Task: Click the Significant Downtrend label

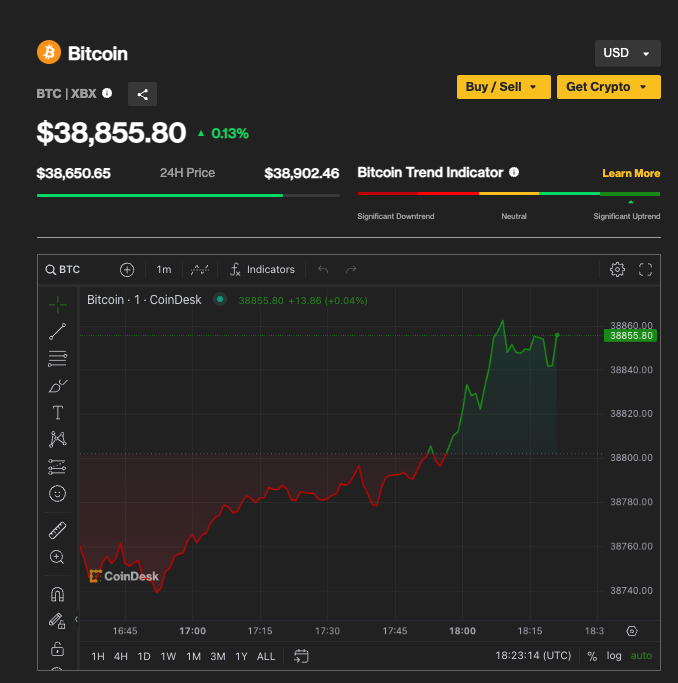Action: [396, 216]
